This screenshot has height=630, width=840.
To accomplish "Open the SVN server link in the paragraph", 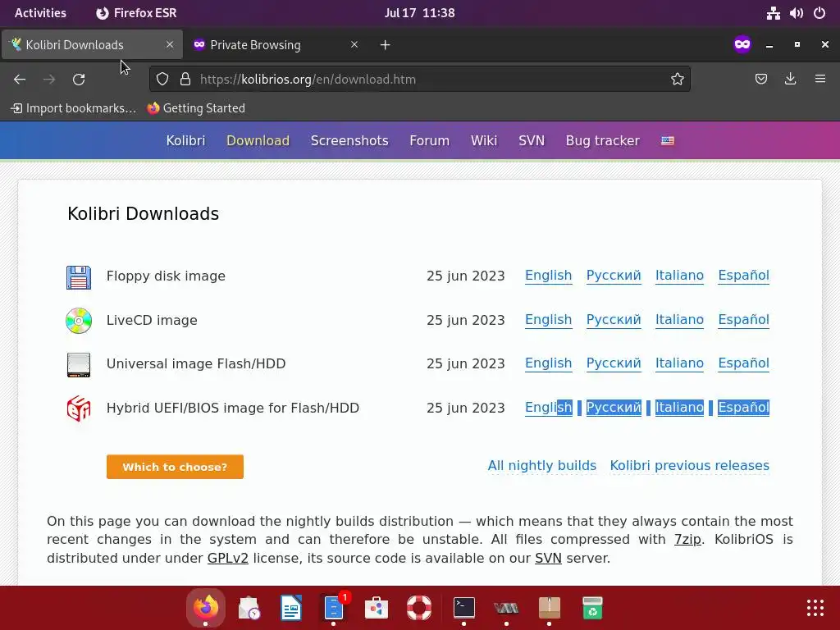I will pyautogui.click(x=548, y=558).
